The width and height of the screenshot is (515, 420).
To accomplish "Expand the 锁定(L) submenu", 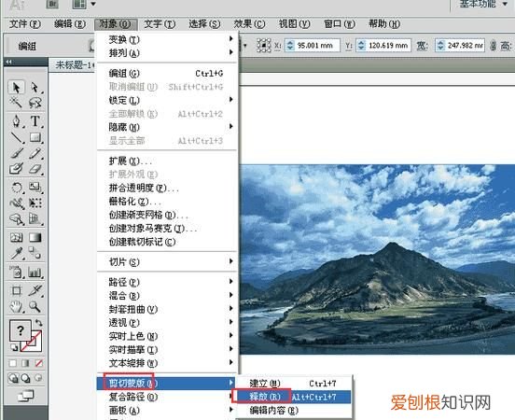I will click(167, 100).
